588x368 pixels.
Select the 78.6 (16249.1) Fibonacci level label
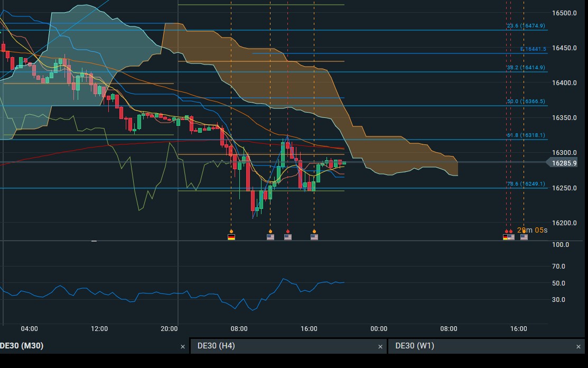coord(526,184)
